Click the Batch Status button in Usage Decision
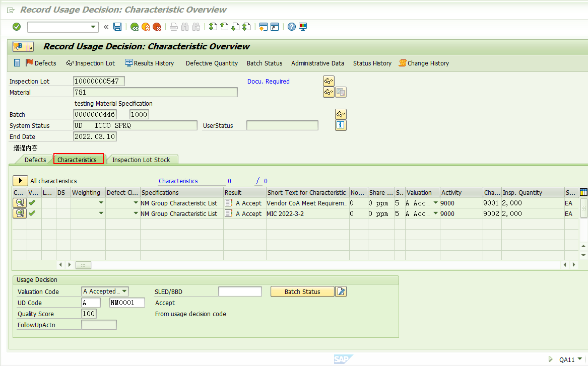 point(302,291)
